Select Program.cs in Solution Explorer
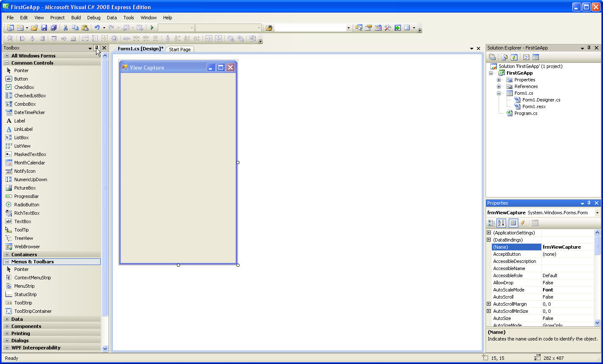The height and width of the screenshot is (364, 603). click(x=526, y=113)
